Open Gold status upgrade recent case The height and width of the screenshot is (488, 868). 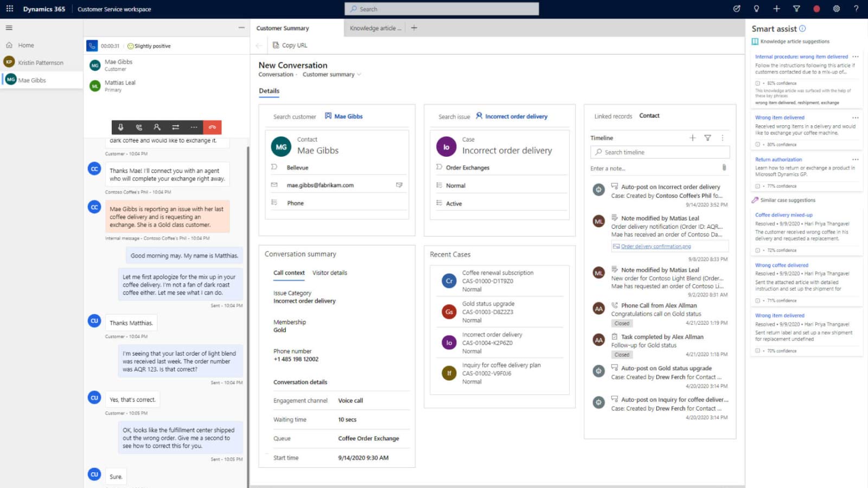click(499, 312)
